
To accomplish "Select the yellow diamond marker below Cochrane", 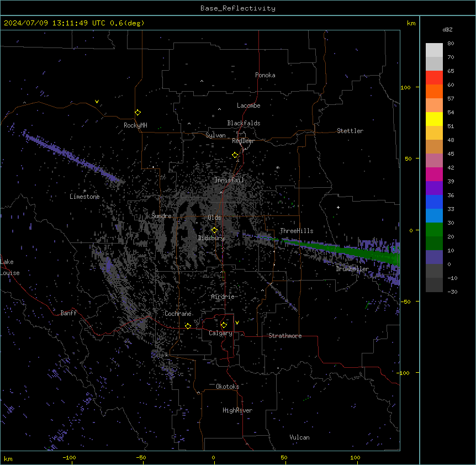I will click(x=188, y=326).
